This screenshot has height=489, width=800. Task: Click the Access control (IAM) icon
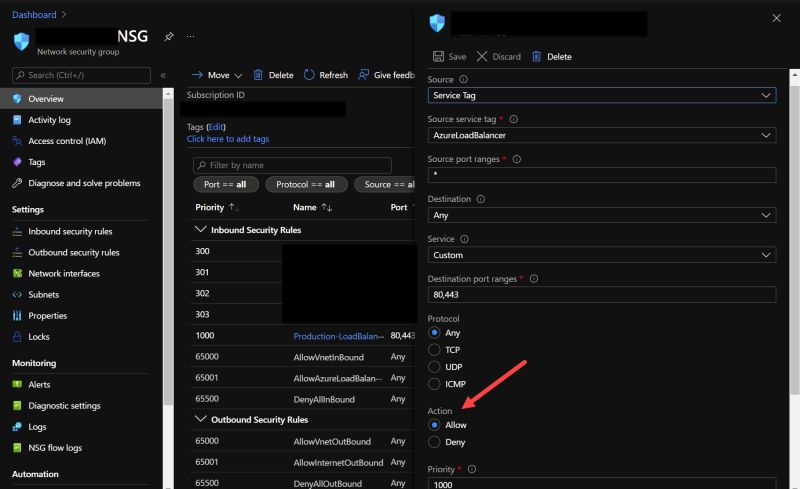17,141
